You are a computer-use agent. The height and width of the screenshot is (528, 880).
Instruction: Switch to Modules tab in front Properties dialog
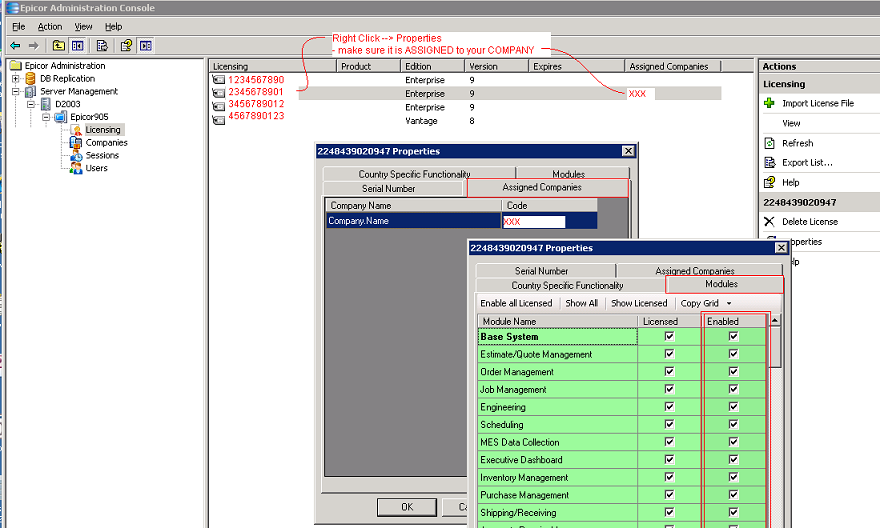point(724,284)
